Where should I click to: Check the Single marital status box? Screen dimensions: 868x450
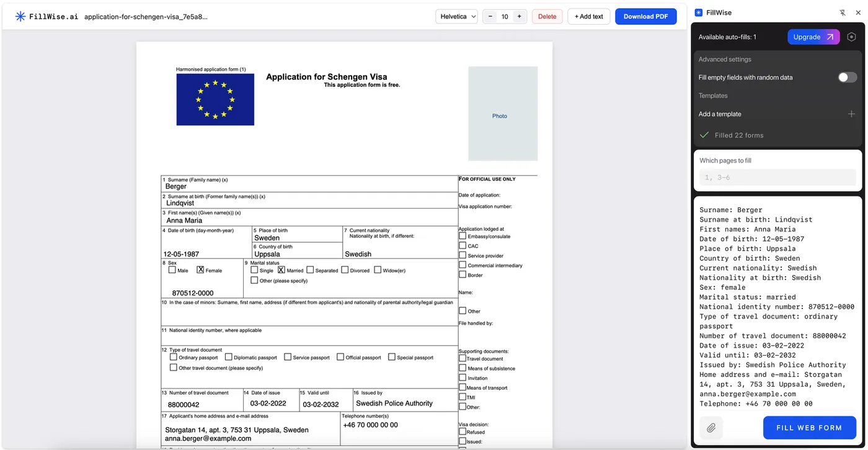pos(254,270)
